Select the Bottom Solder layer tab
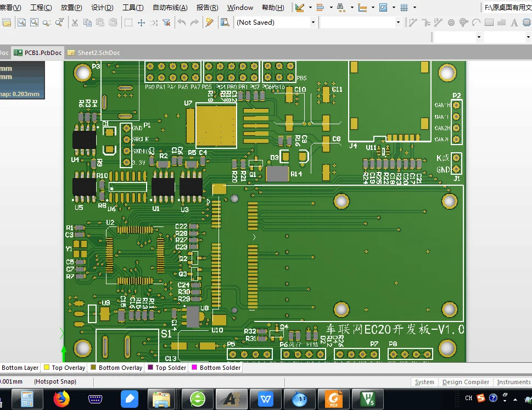The width and height of the screenshot is (532, 410). point(220,368)
